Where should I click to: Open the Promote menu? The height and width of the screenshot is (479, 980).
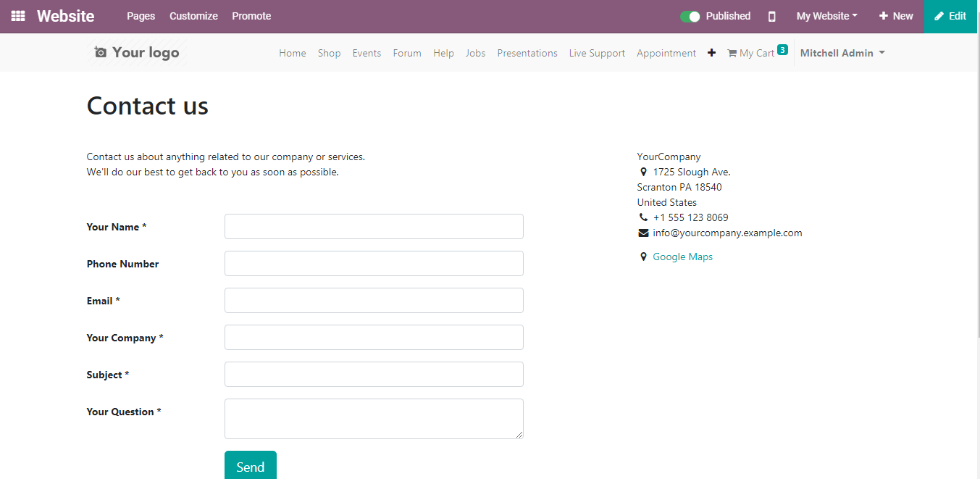point(251,16)
